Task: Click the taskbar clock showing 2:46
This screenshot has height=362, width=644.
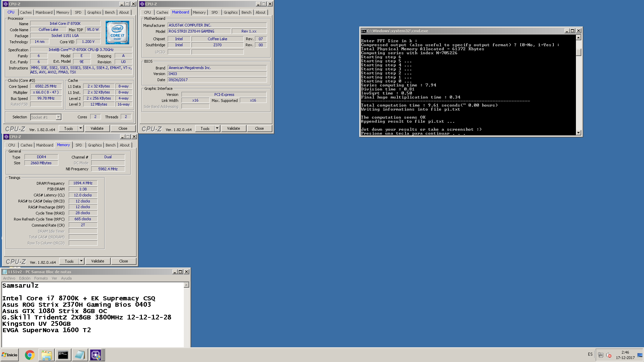Action: [625, 352]
